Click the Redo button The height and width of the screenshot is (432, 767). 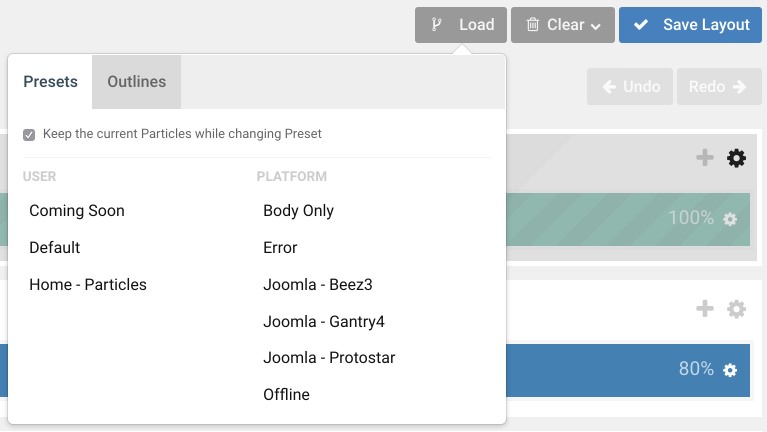point(719,87)
